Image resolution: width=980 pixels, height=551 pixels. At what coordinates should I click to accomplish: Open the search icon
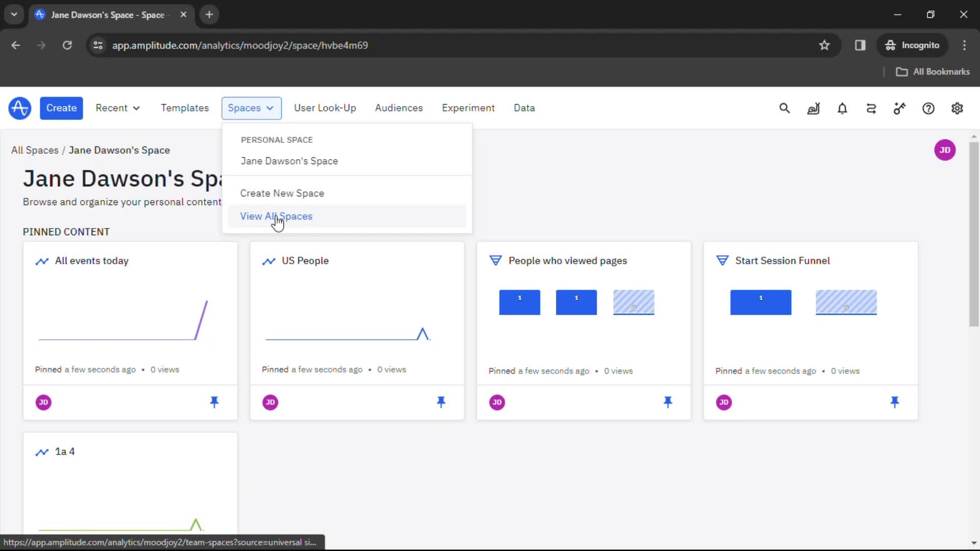tap(786, 108)
